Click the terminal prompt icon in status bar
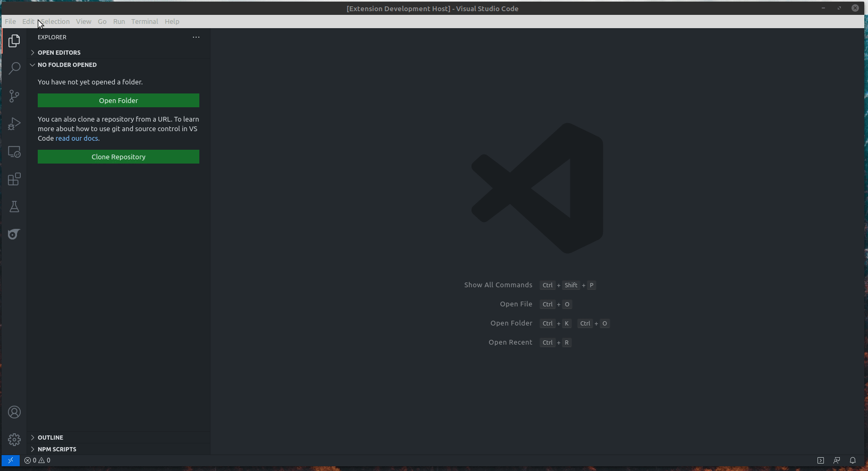This screenshot has width=868, height=471. click(821, 460)
